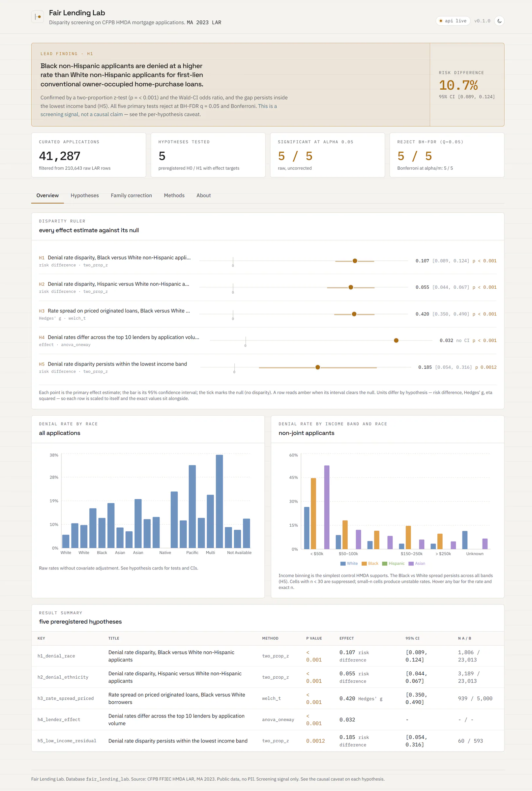
Task: Open the Hypotheses tab
Action: coord(85,195)
